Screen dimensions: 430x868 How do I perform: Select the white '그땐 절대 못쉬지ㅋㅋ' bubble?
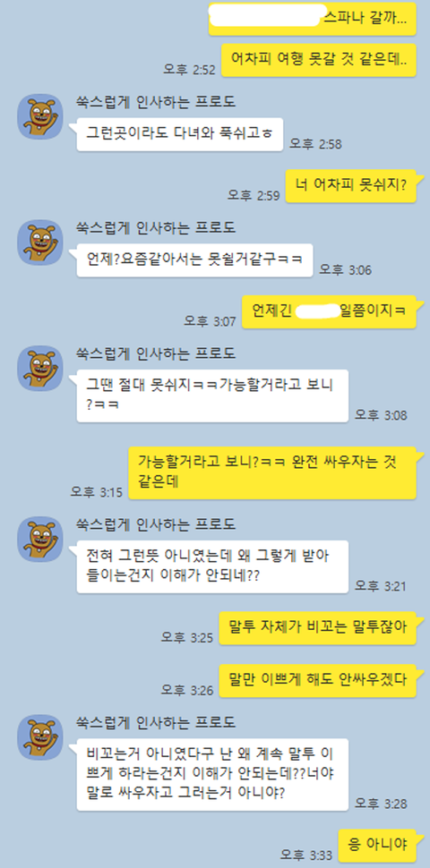coord(213,396)
